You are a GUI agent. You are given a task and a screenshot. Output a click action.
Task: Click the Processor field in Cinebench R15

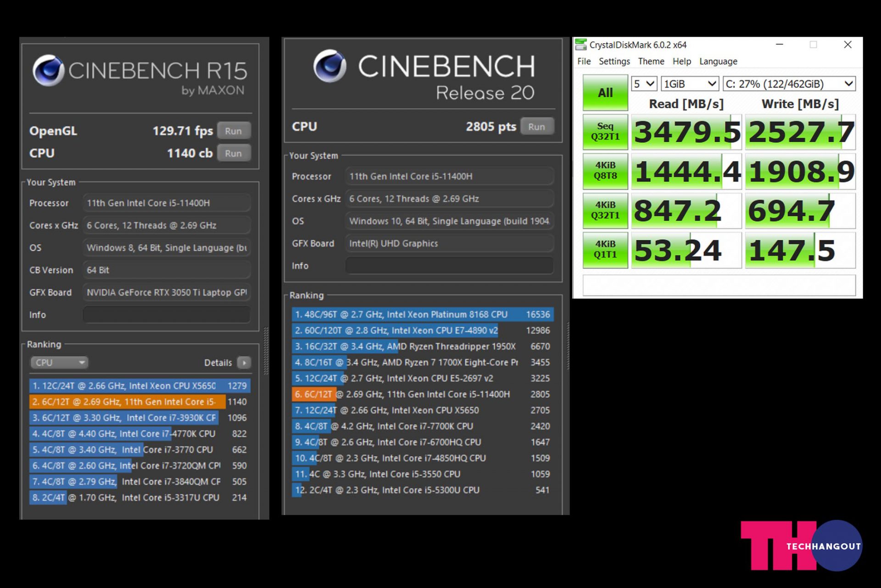point(167,203)
